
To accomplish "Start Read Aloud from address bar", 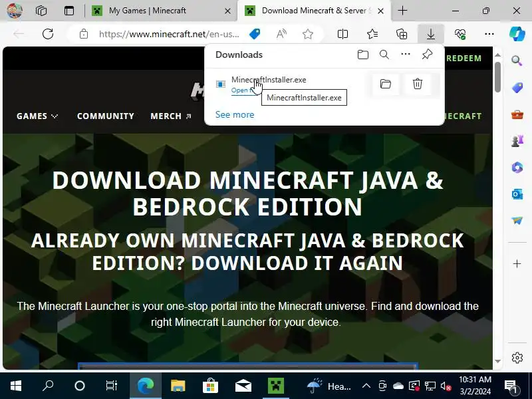I will [x=281, y=34].
